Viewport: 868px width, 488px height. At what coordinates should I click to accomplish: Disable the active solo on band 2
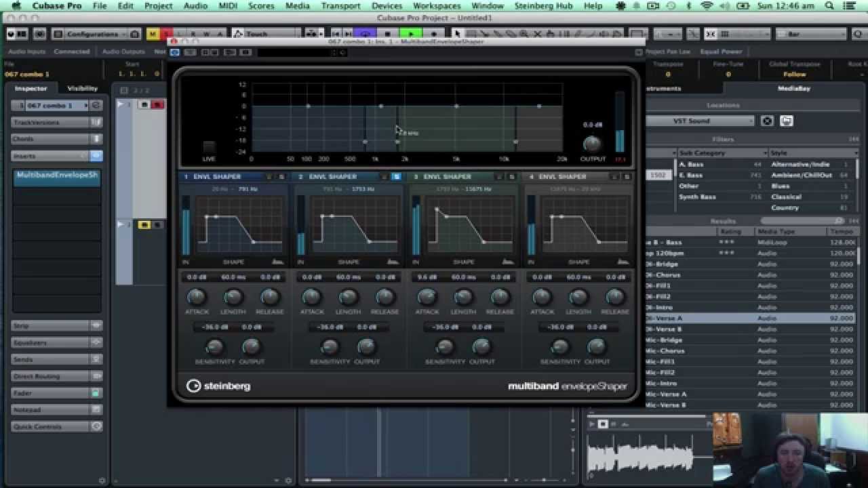coord(397,177)
